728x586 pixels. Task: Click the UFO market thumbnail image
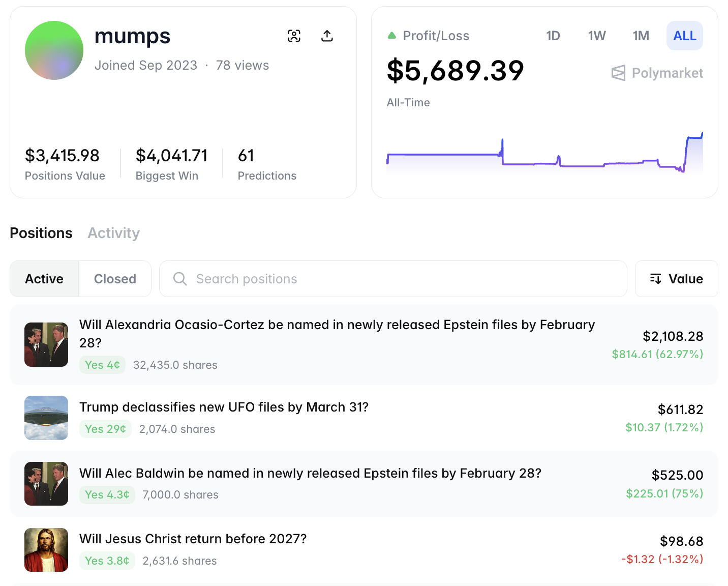46,418
